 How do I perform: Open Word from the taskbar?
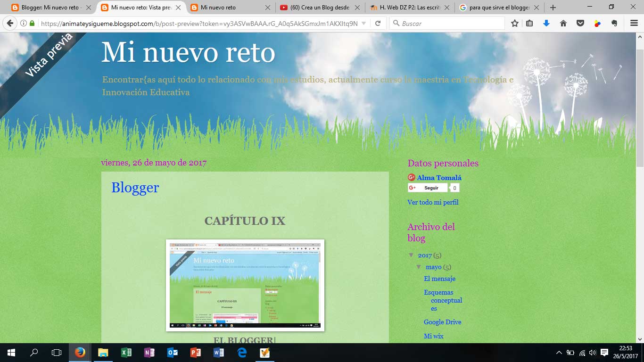pyautogui.click(x=218, y=353)
